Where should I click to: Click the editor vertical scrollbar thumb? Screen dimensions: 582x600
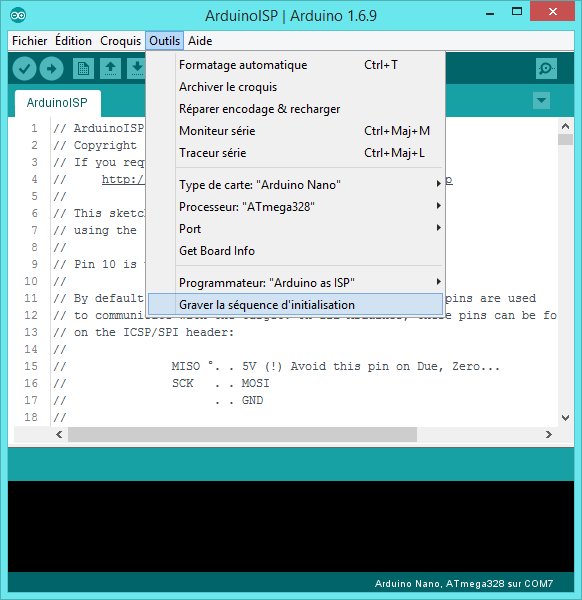coord(565,139)
